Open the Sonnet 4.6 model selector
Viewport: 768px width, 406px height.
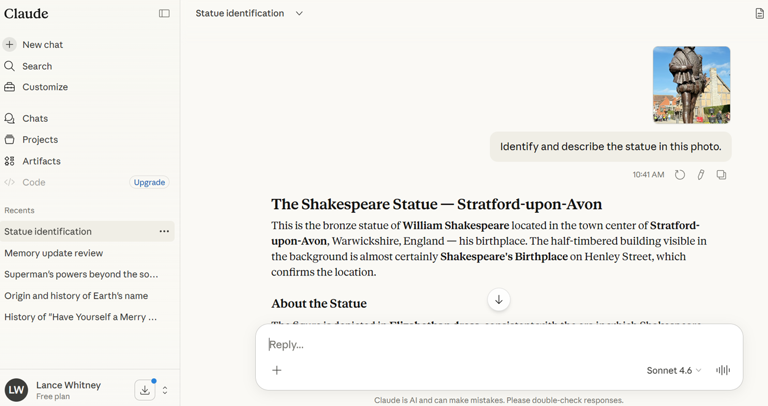(673, 370)
